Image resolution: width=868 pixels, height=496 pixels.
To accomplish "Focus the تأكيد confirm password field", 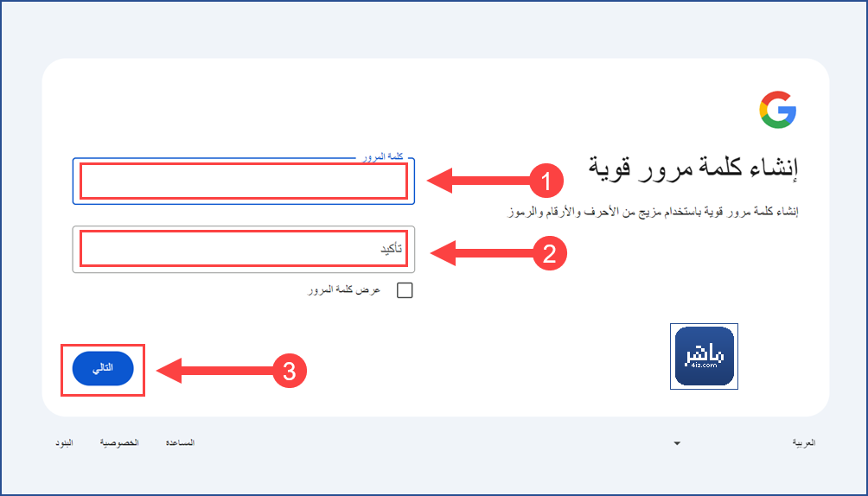I will tap(244, 250).
